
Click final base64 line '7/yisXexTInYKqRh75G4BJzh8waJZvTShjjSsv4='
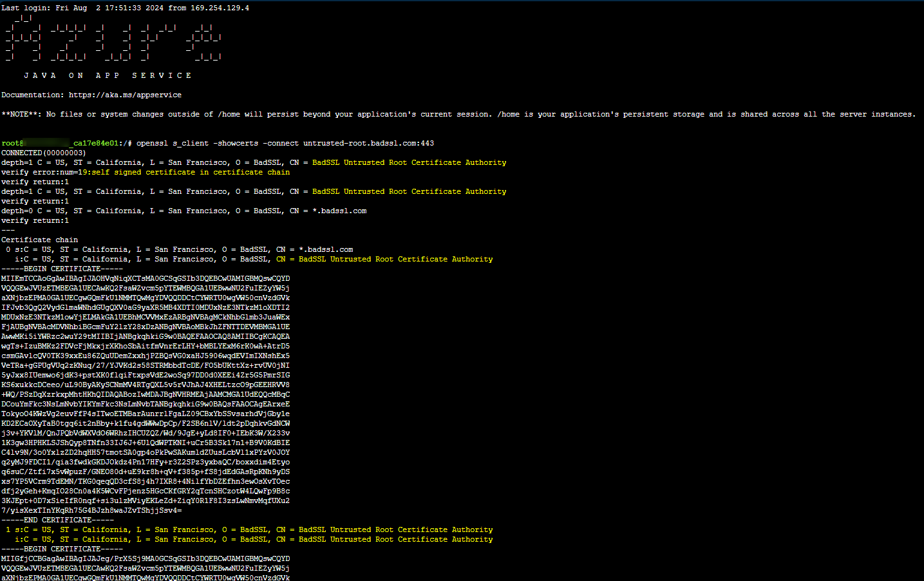[x=91, y=510]
